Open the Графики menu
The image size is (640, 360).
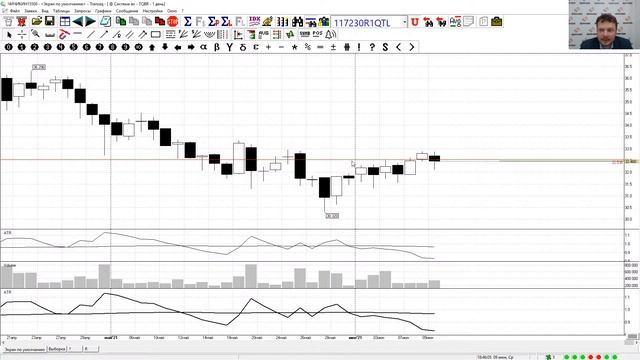pos(103,11)
